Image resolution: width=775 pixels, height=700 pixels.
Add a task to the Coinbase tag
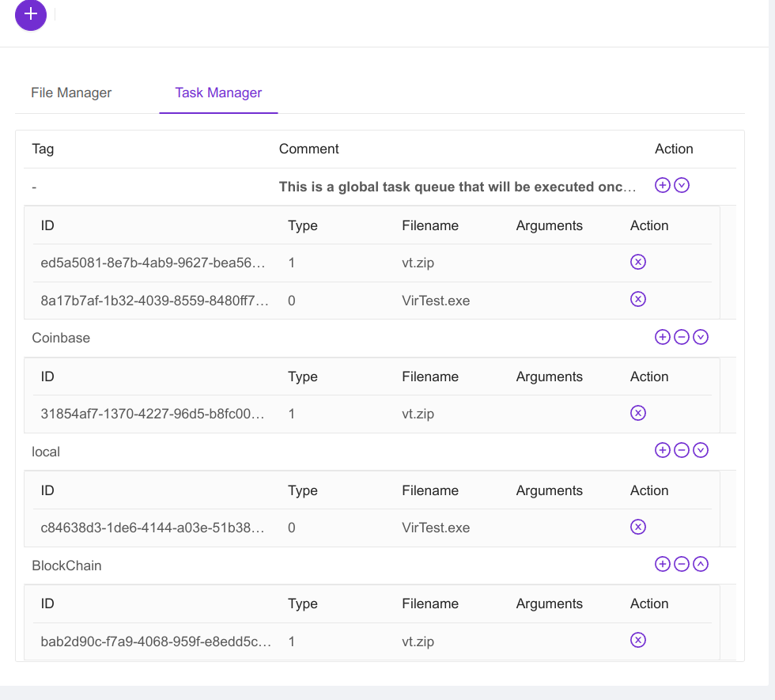pos(663,337)
